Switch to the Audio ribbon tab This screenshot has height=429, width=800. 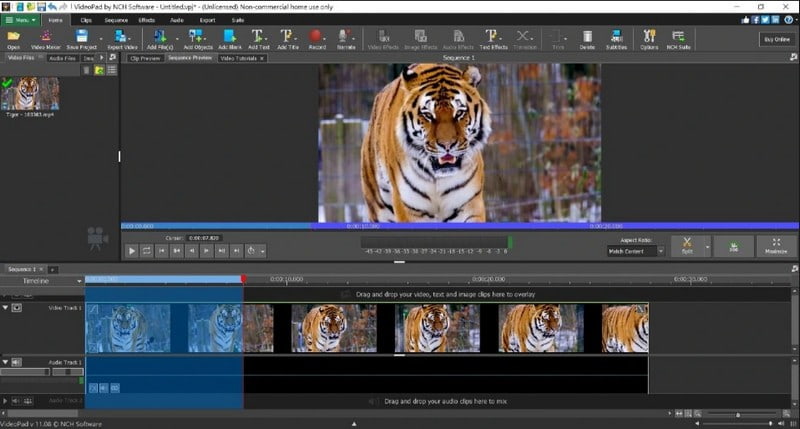pos(177,20)
